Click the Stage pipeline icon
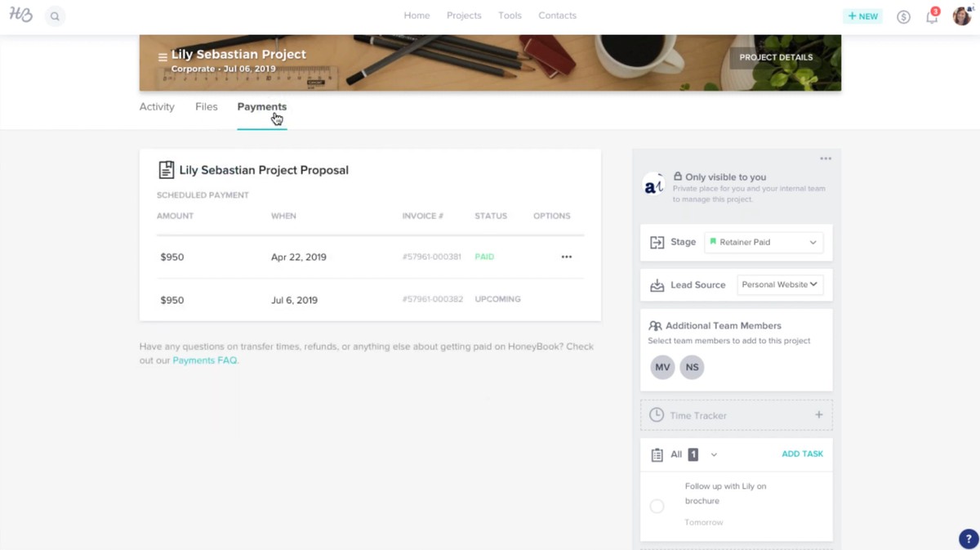The image size is (980, 550). click(657, 243)
